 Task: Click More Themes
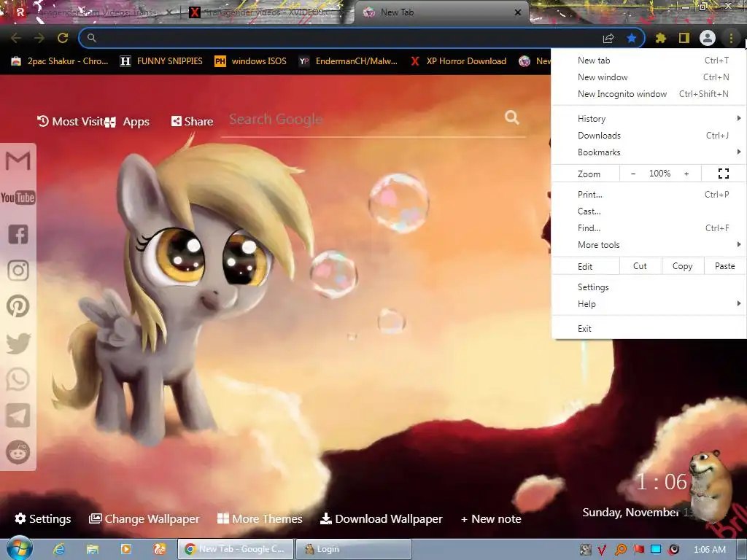[x=260, y=518]
